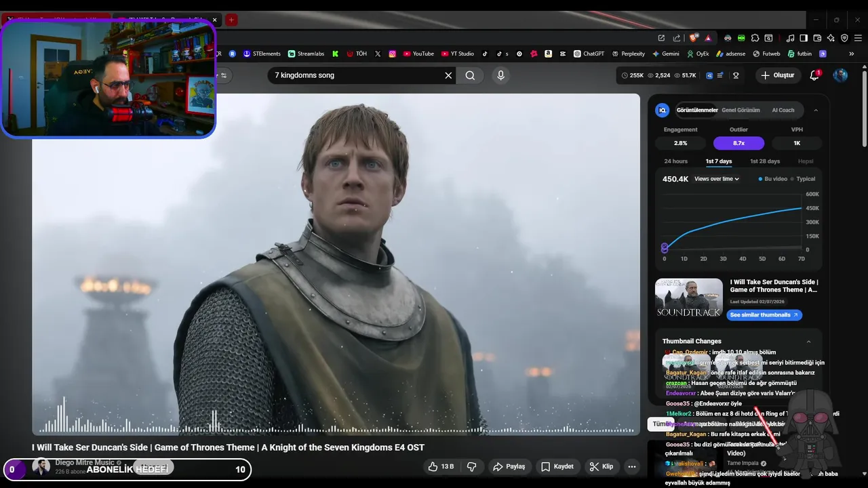Viewport: 868px width, 488px height.
Task: Select the Outlier 8.7x metric pill
Action: click(738, 143)
